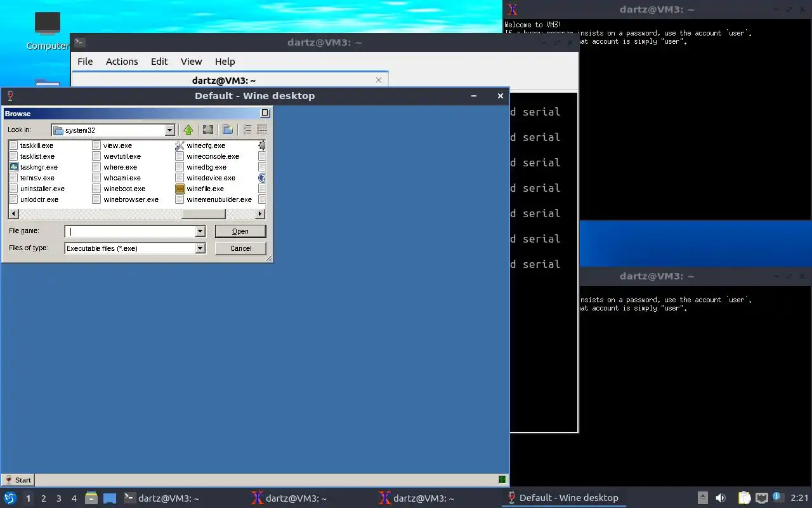This screenshot has width=812, height=508.
Task: Select where.exe in file list
Action: (120, 167)
